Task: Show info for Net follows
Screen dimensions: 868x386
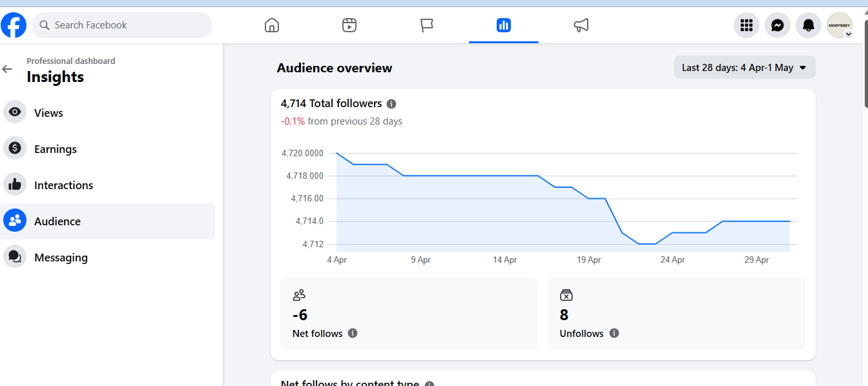Action: [353, 334]
